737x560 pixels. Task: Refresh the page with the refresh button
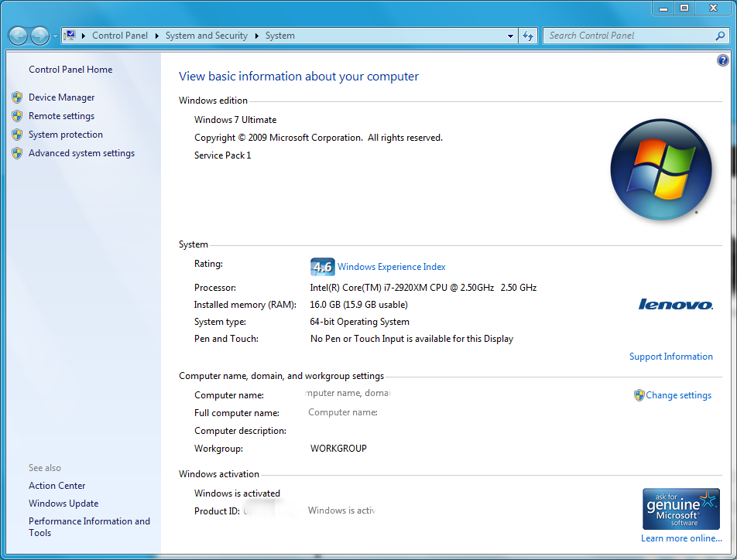(x=528, y=36)
